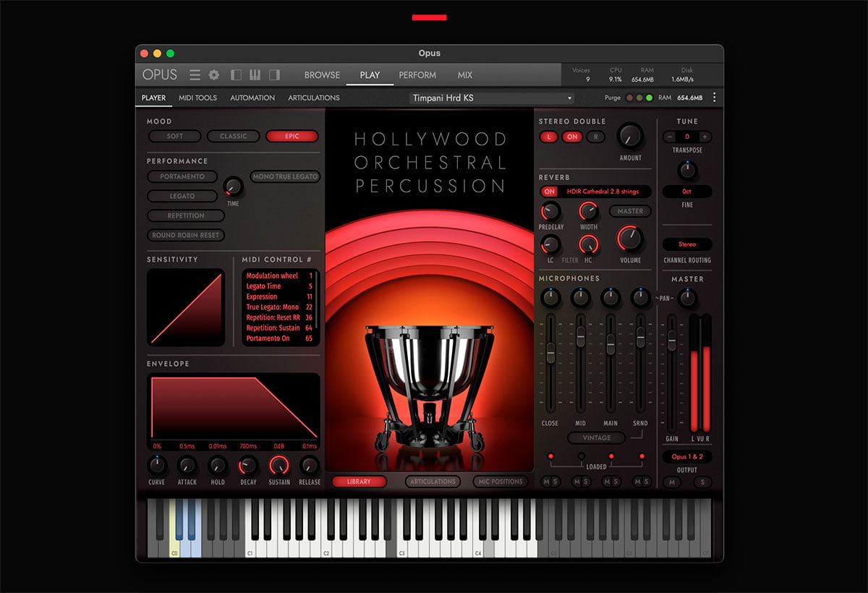Toggle Stereo Double L channel
Image resolution: width=868 pixels, height=593 pixels.
[549, 137]
